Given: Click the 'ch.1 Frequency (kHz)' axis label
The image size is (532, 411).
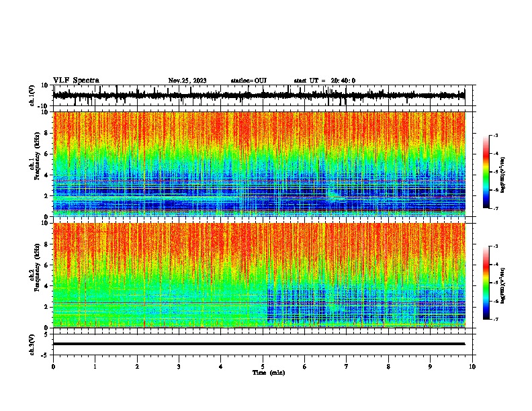Looking at the screenshot, I should pyautogui.click(x=35, y=156).
